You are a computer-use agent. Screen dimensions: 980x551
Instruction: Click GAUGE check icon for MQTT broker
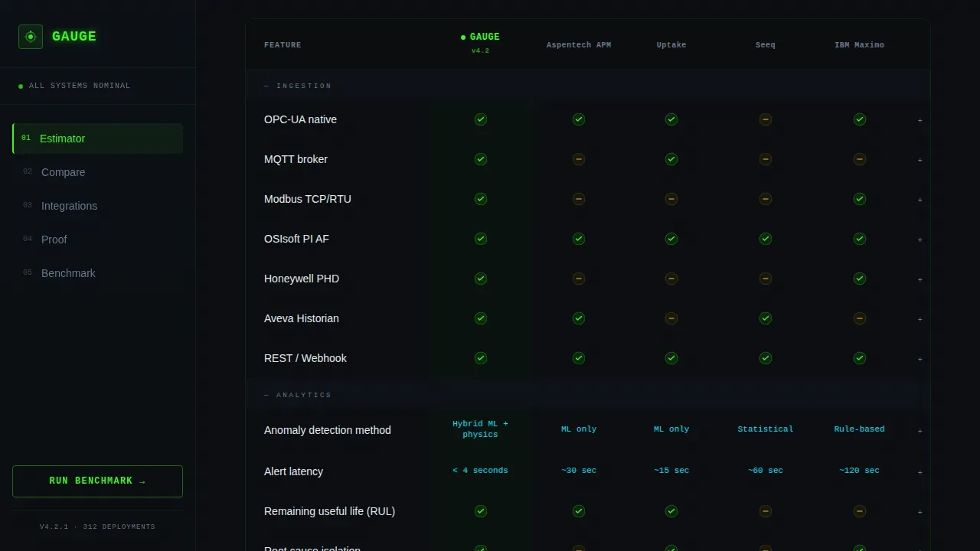coord(481,159)
